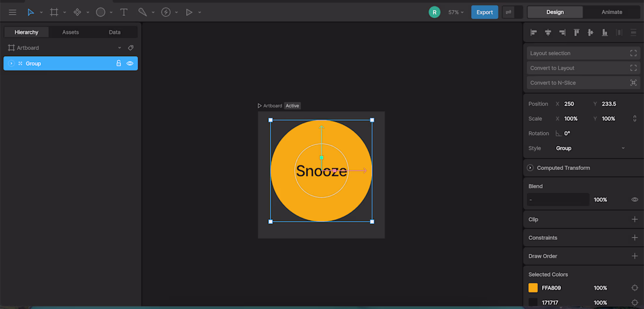This screenshot has height=309, width=644.
Task: Select the Group row in hierarchy
Action: pos(71,63)
